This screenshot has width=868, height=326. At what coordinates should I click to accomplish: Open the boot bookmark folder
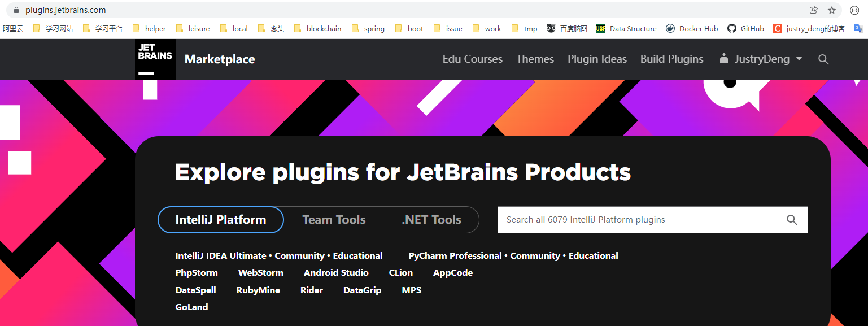(x=409, y=28)
